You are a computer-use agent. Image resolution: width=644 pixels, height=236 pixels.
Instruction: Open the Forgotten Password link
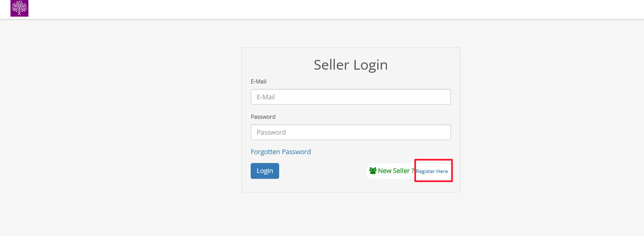(x=281, y=152)
